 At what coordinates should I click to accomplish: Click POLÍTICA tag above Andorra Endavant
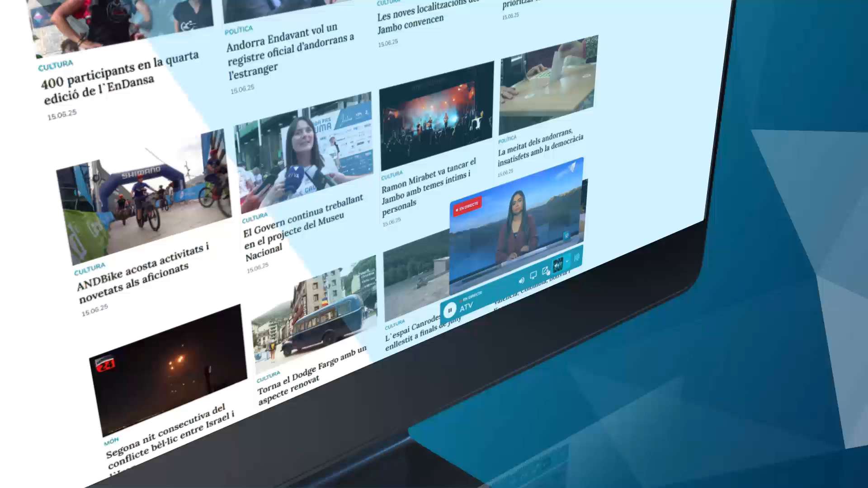239,30
